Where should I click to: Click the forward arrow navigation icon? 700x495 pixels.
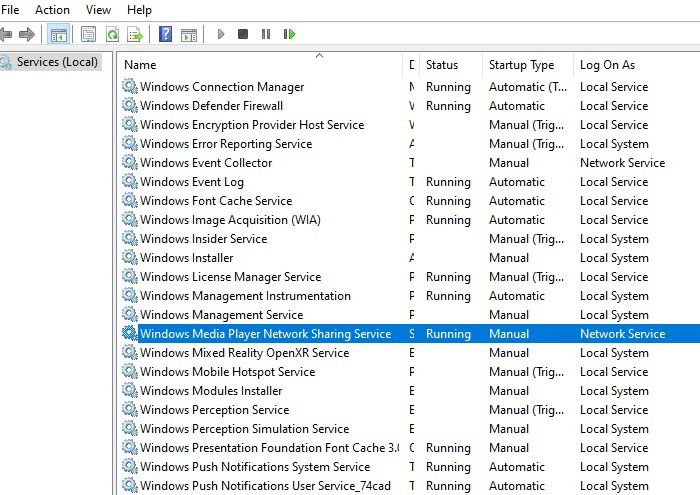coord(27,34)
